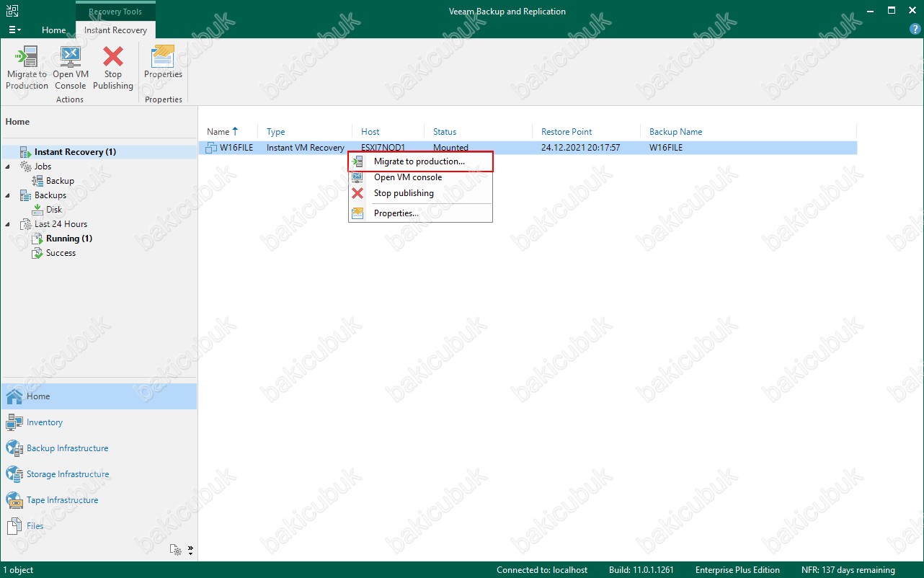This screenshot has width=924, height=578.
Task: Click the Storage Infrastructure icon
Action: [14, 474]
